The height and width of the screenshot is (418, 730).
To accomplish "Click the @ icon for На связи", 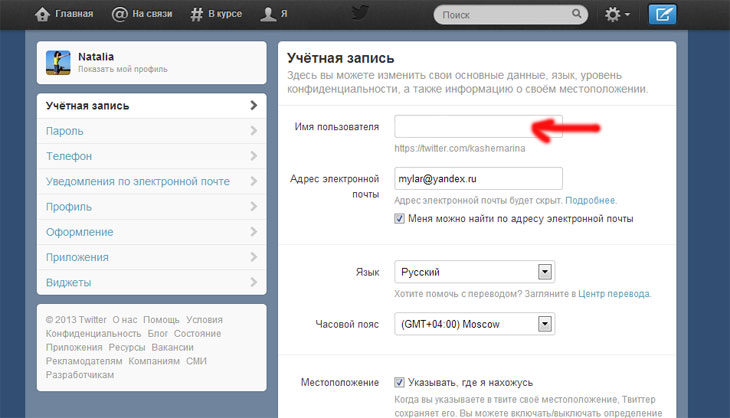I will [120, 14].
